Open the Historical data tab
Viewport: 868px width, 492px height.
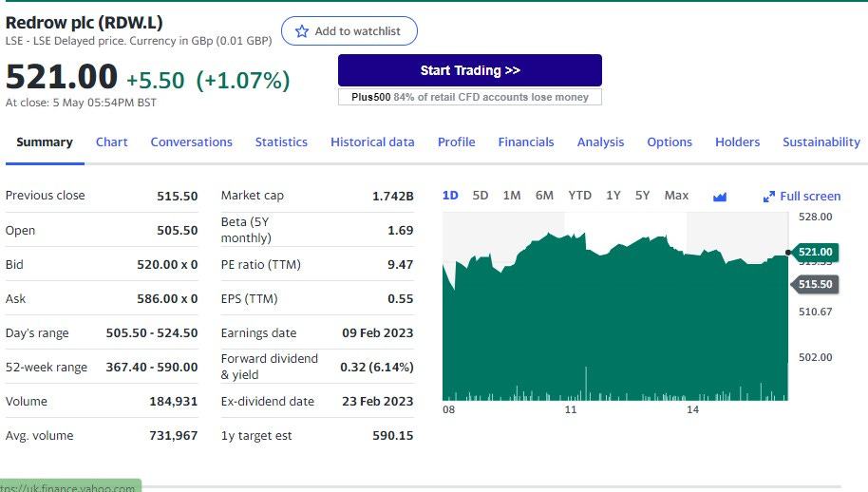tap(372, 142)
